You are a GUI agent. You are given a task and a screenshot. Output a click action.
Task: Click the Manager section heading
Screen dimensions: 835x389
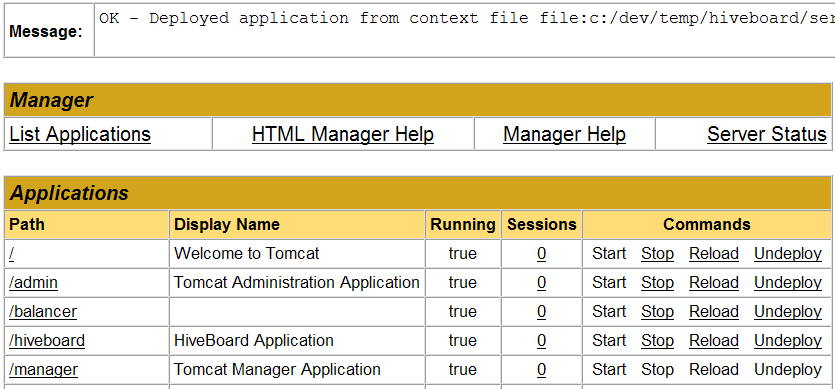(x=51, y=100)
